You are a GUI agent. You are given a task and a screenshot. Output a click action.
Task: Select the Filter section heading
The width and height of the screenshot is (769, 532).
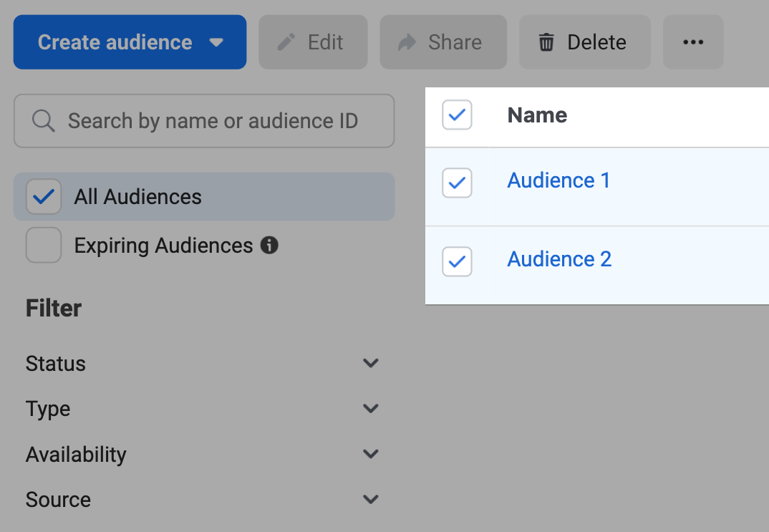[53, 308]
